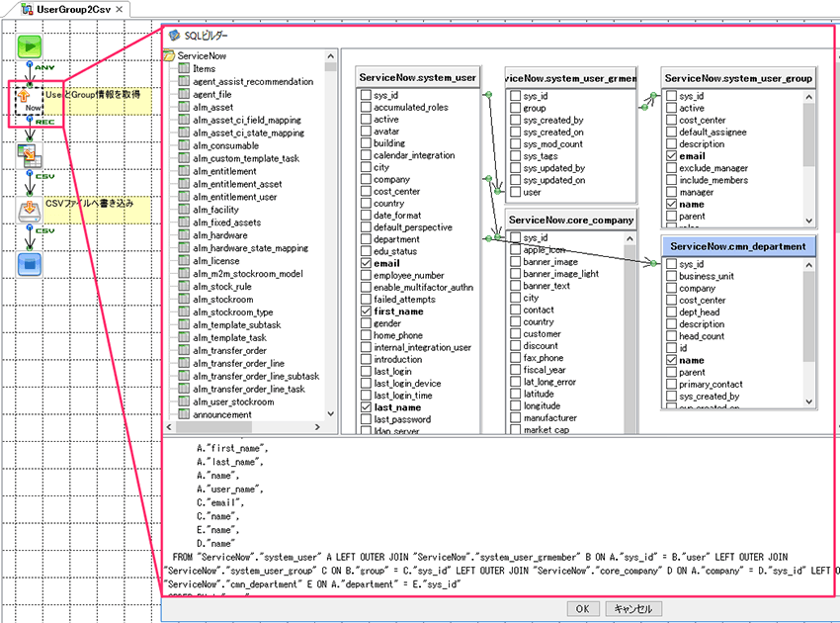Close the UserGroup2Csv tab

click(x=119, y=10)
